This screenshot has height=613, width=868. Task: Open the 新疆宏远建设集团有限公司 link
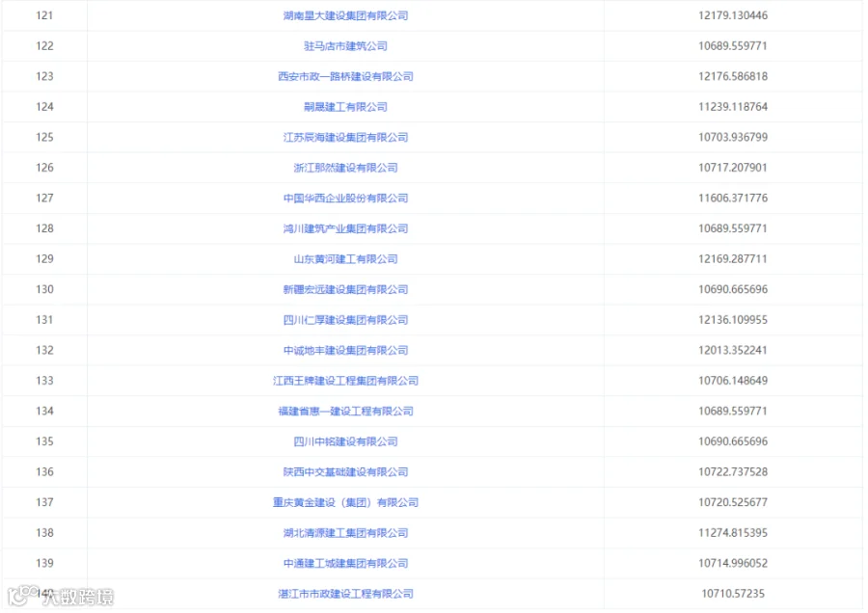tap(345, 289)
